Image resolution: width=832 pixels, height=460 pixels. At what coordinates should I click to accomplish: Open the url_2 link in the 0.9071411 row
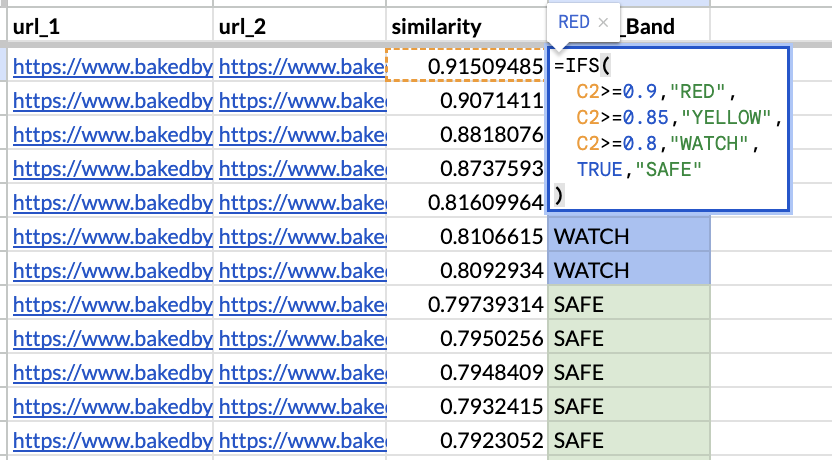pos(302,100)
